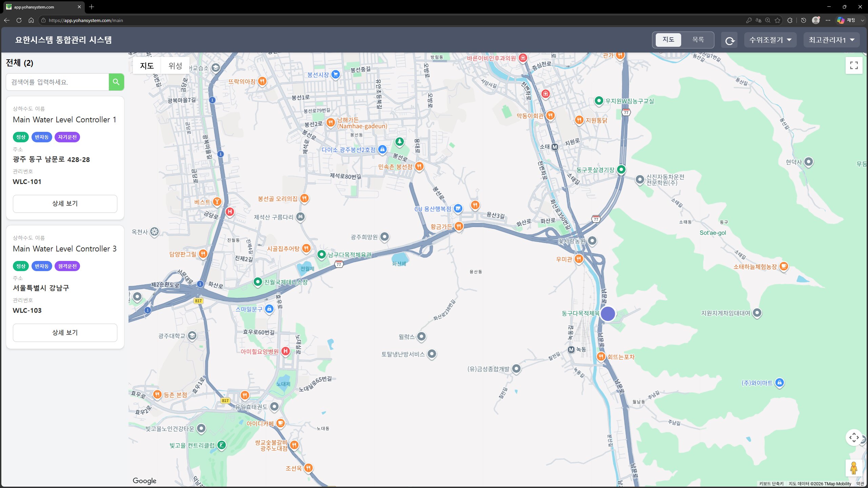Switch to 목록 list view
This screenshot has height=488, width=868.
698,40
